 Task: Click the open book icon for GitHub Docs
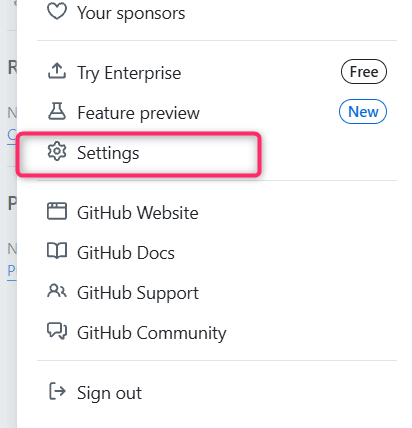(57, 251)
